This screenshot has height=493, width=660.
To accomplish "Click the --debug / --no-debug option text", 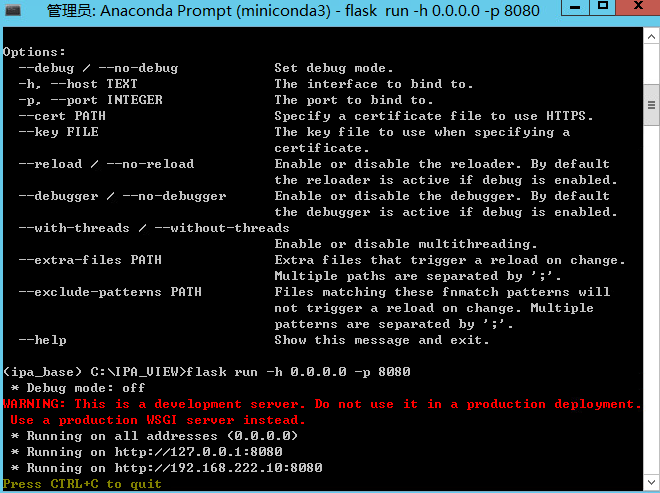I will point(98,68).
